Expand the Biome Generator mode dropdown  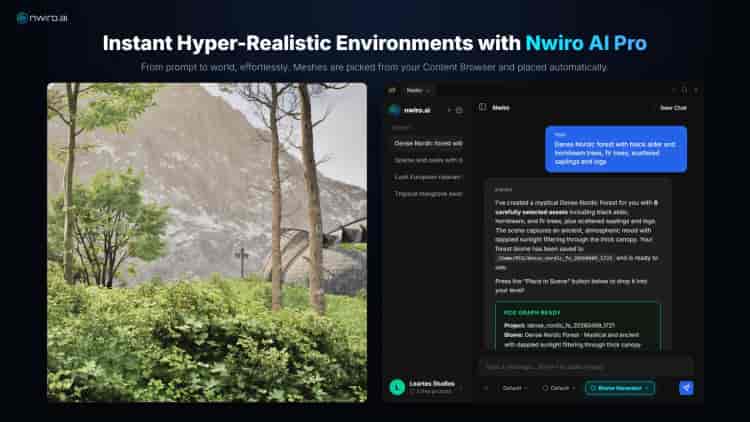tap(620, 388)
